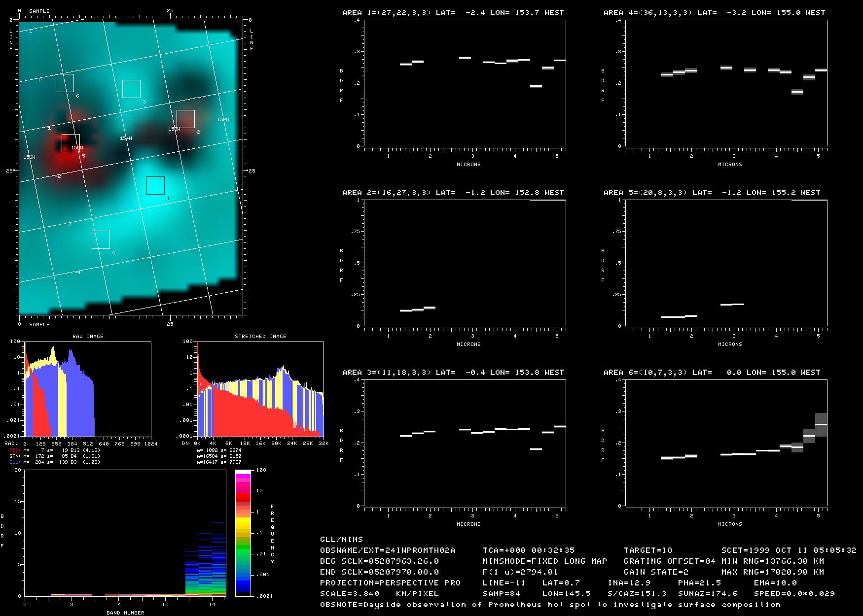Image resolution: width=863 pixels, height=616 pixels.
Task: Click the Area 4 square marker on map
Action: click(101, 240)
